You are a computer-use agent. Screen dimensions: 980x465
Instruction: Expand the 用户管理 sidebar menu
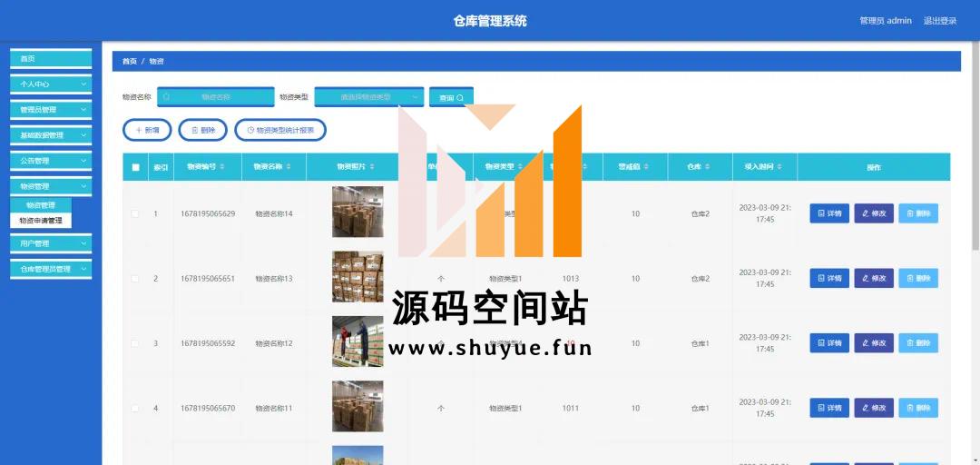[51, 243]
